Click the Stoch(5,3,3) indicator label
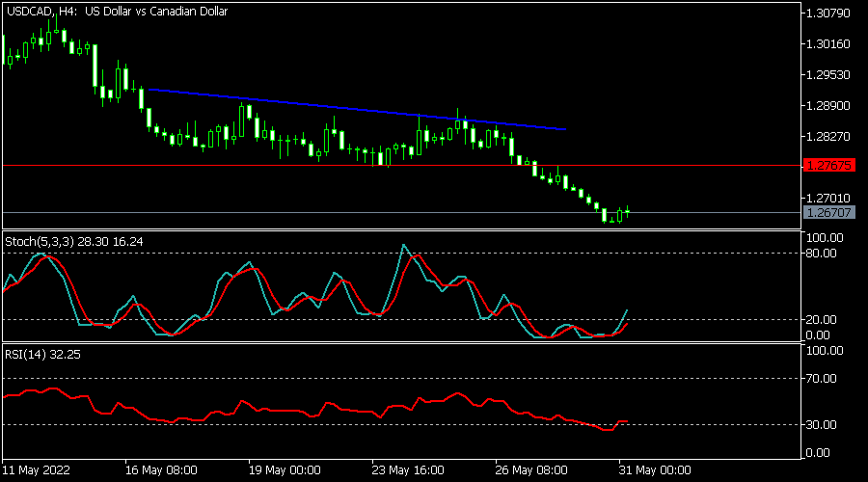This screenshot has width=868, height=482. 73,242
